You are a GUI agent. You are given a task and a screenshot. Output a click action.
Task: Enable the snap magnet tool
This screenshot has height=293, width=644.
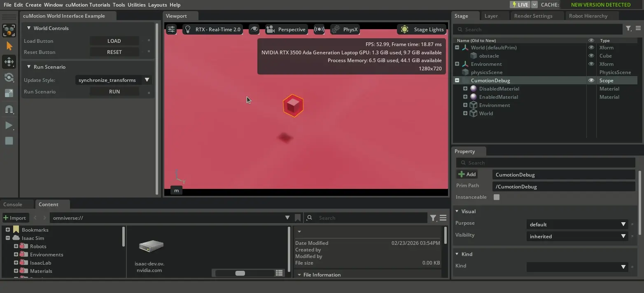(9, 109)
